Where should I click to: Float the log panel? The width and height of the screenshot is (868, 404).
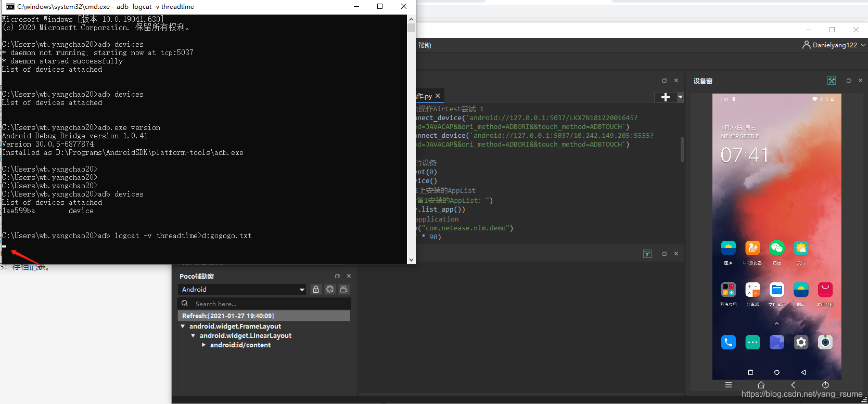(665, 254)
